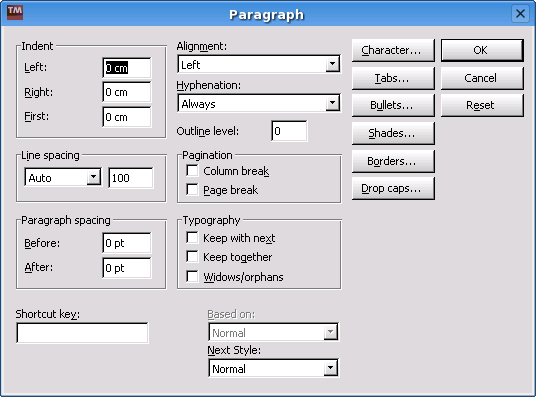Check the Keep with next option
This screenshot has width=536, height=397.
[192, 238]
